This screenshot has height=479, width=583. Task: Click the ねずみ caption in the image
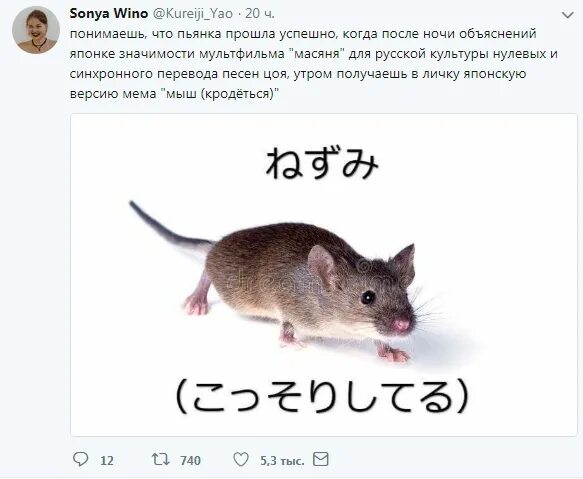pos(322,163)
